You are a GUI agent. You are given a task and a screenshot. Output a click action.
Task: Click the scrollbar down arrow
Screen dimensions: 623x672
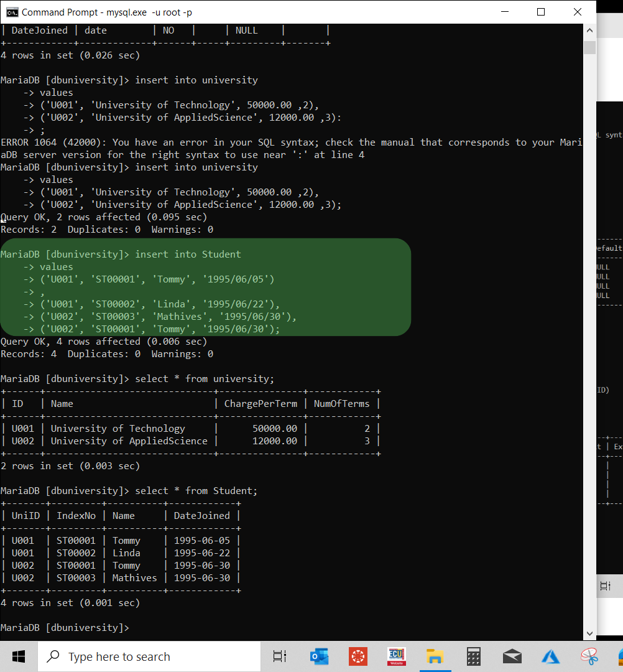pos(589,632)
